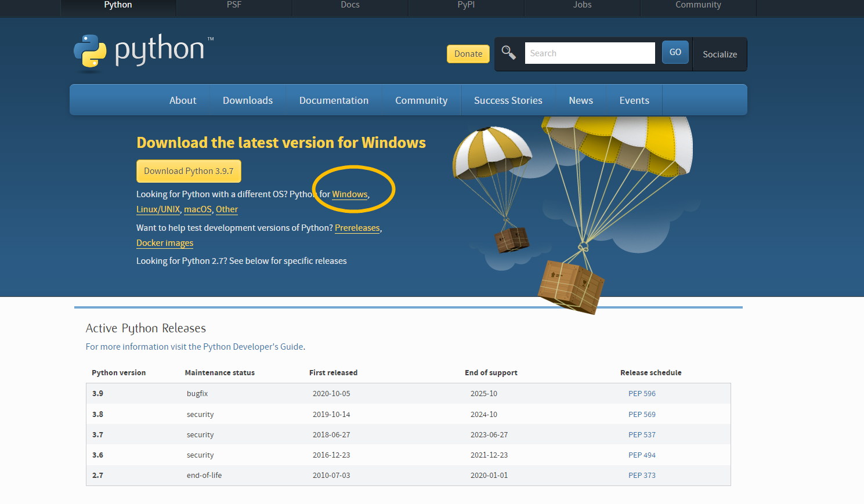The width and height of the screenshot is (864, 504).
Task: Click the Python version column header
Action: 118,373
